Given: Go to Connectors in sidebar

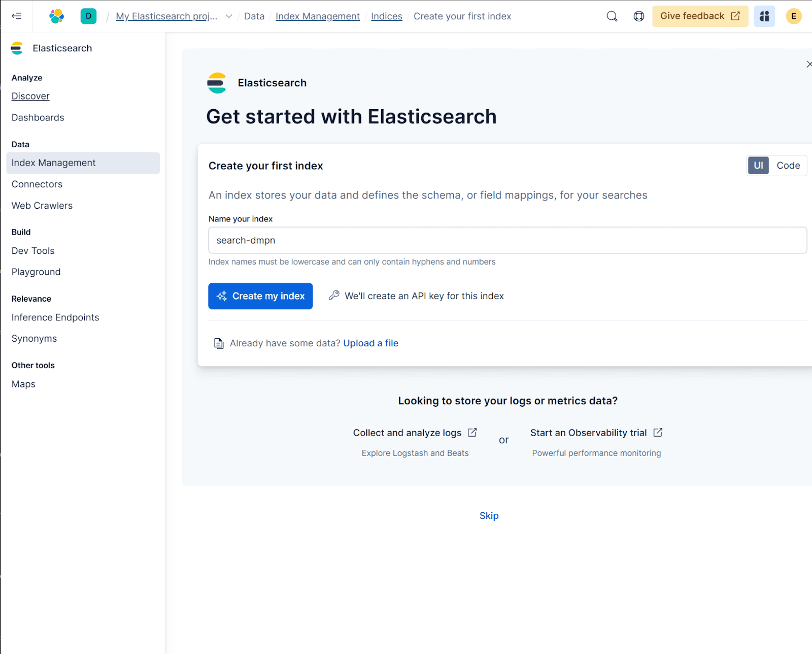Looking at the screenshot, I should [x=37, y=184].
